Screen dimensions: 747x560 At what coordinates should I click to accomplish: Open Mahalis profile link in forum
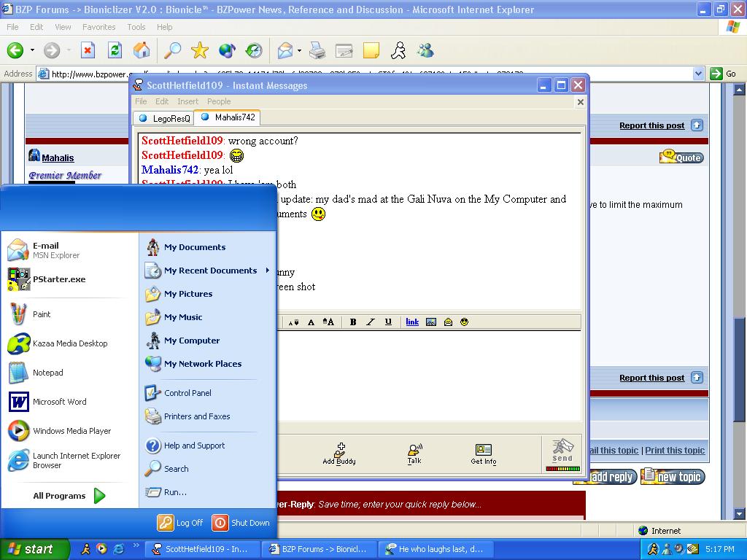pyautogui.click(x=58, y=158)
